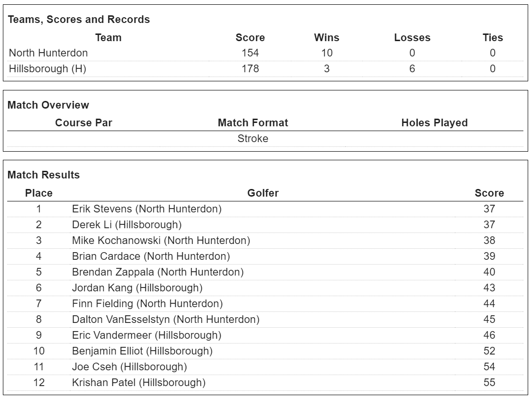Select Jordan Kang (Hillsborough) entry
The width and height of the screenshot is (532, 399).
click(137, 288)
